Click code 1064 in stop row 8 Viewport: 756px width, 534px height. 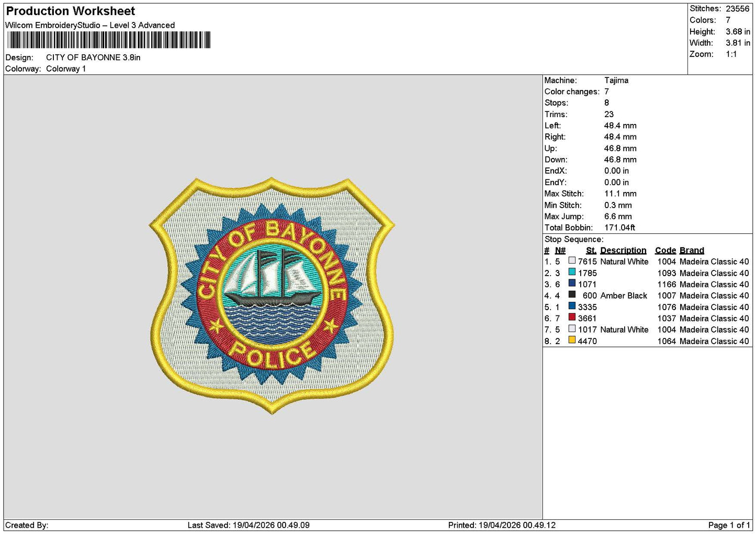coord(667,342)
